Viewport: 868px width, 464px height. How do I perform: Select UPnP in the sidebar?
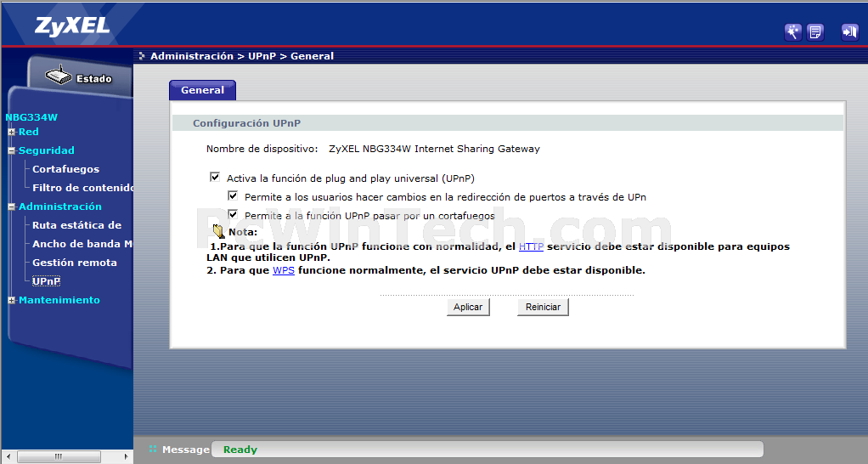coord(46,281)
